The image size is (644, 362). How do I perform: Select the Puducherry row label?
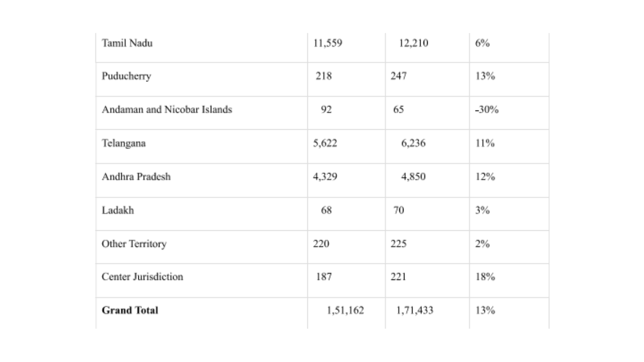point(126,76)
